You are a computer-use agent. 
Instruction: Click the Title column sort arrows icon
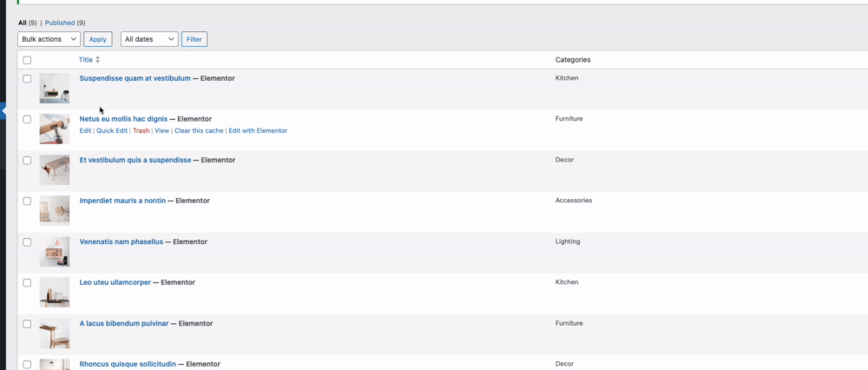98,60
